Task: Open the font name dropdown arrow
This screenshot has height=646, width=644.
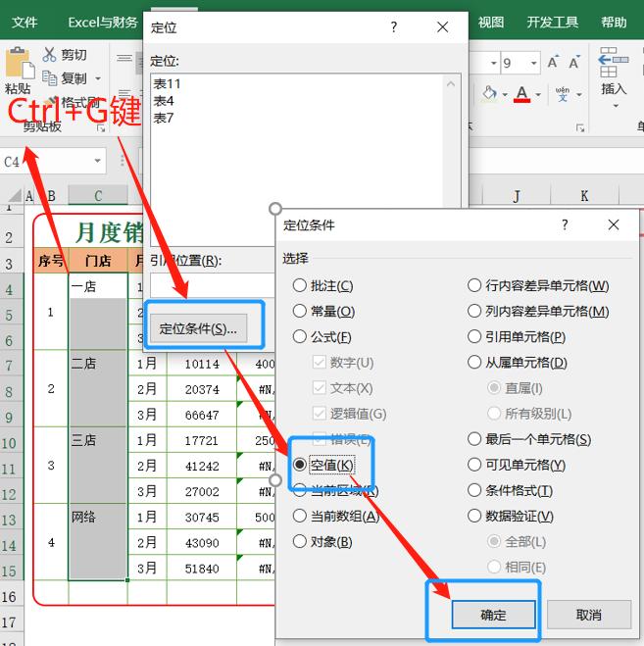Action: 494,63
